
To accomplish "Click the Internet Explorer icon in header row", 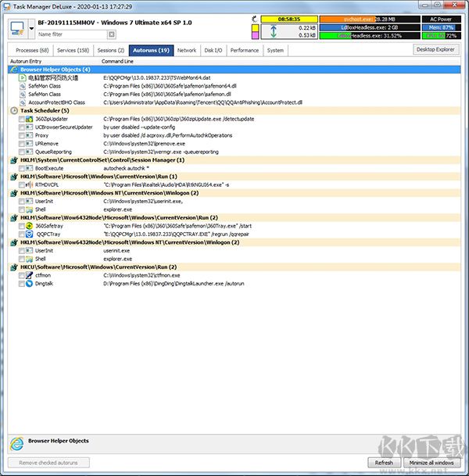I will (x=14, y=70).
